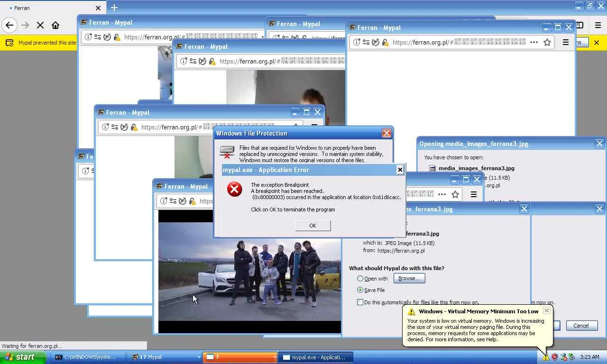Select the Ferran tab in the main browser
The width and height of the screenshot is (607, 364).
coord(52,8)
